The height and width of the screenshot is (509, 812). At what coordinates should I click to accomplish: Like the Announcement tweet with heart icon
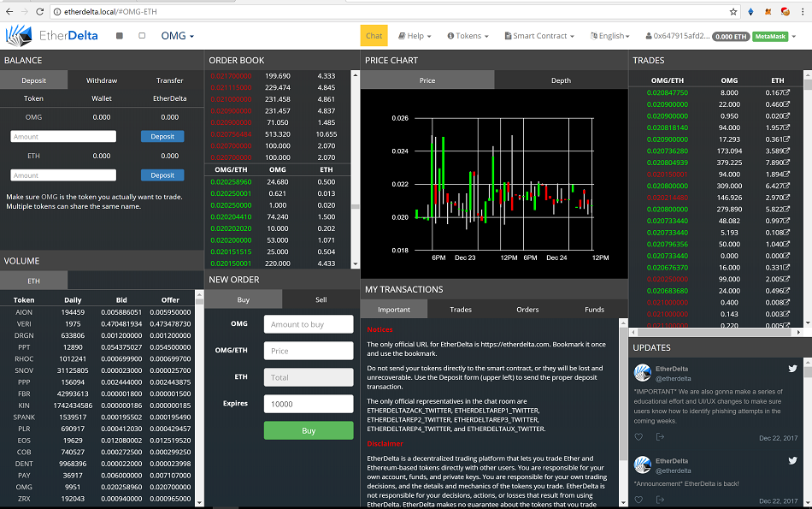click(638, 500)
